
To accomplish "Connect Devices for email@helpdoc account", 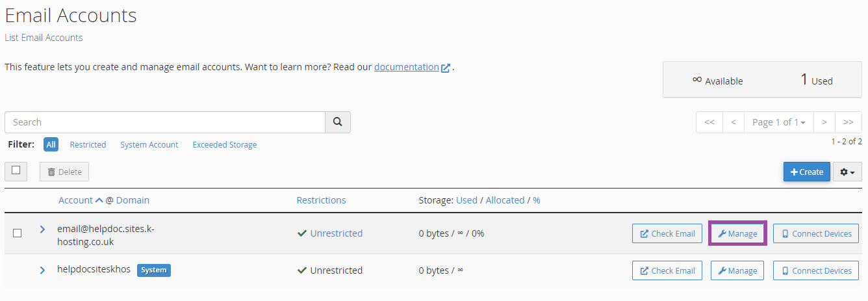I will pos(816,233).
